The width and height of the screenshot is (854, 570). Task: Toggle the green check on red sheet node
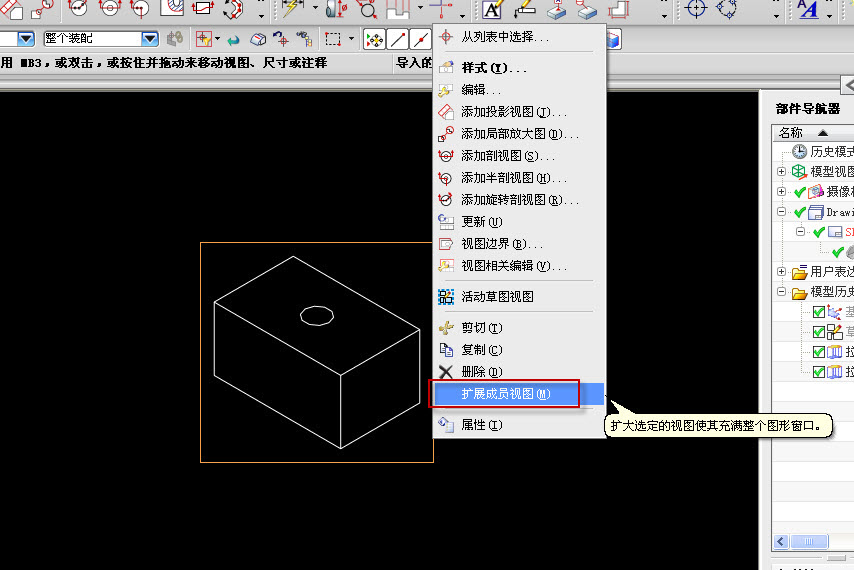click(x=819, y=232)
